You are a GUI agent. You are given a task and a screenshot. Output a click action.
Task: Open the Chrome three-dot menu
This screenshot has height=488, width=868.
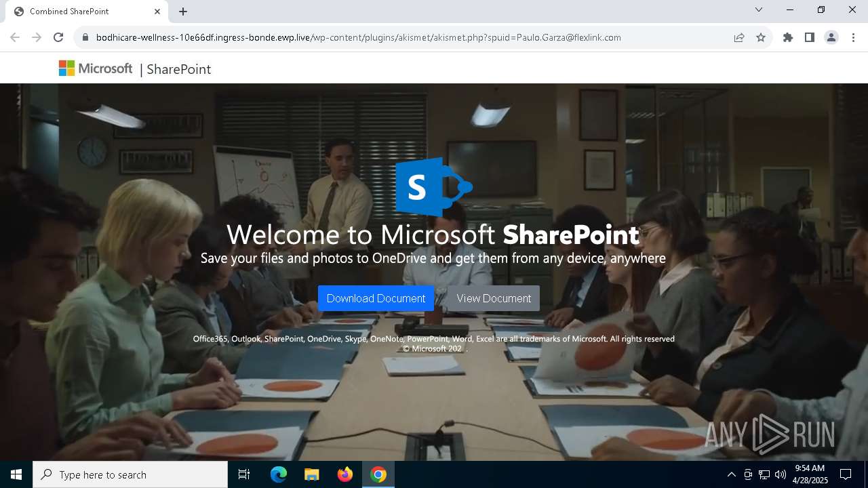853,37
